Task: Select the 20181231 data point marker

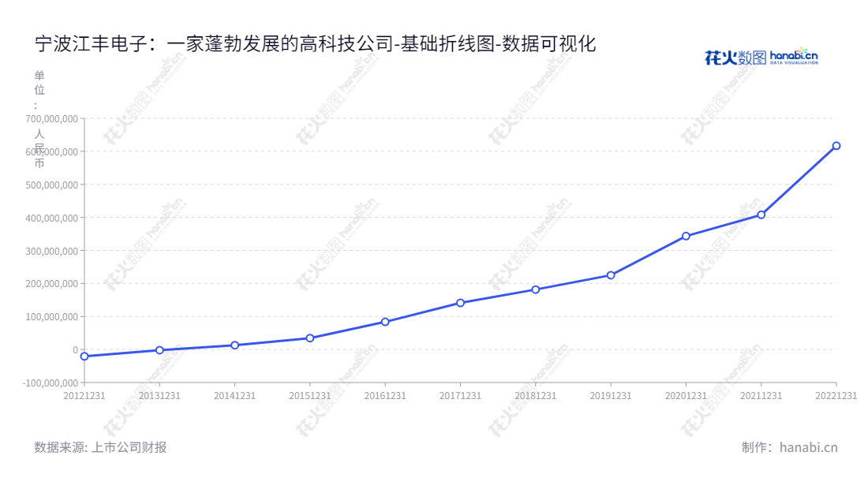Action: point(535,290)
